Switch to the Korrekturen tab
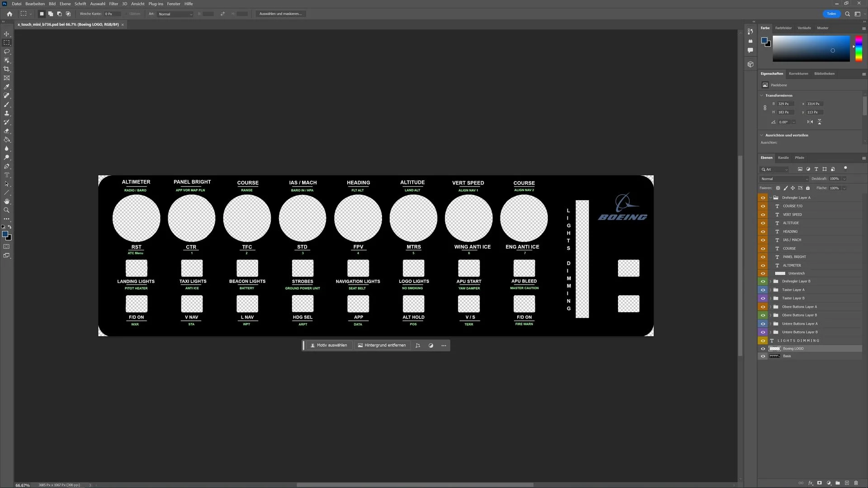The width and height of the screenshot is (868, 488). pyautogui.click(x=798, y=74)
